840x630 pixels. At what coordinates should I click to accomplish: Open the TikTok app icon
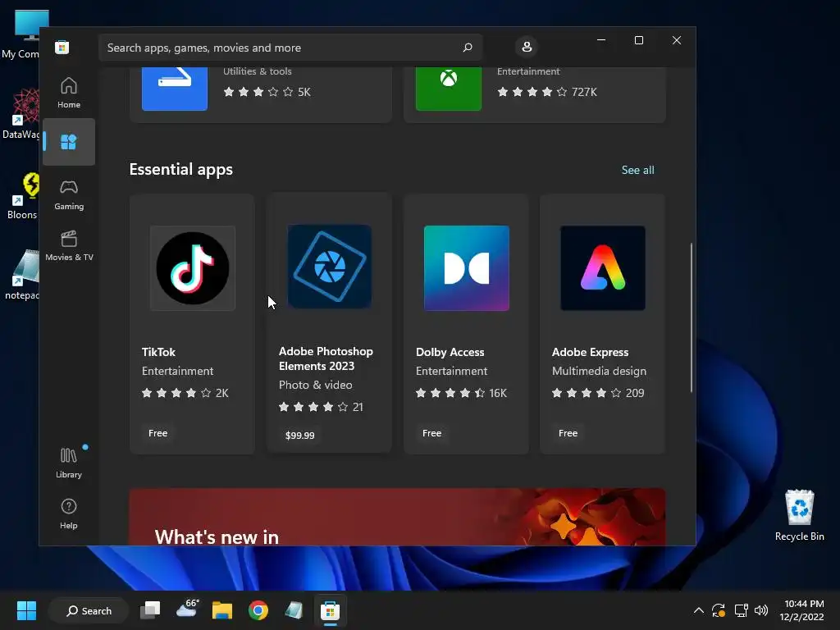tap(192, 268)
